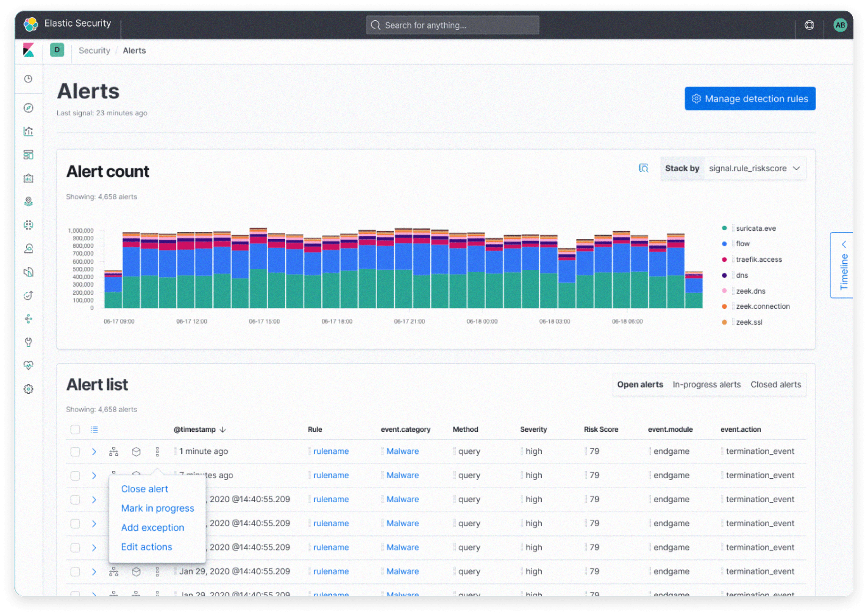The height and width of the screenshot is (615, 868).
Task: Open the Stack by signal.rule_riskscore dropdown
Action: pos(754,168)
